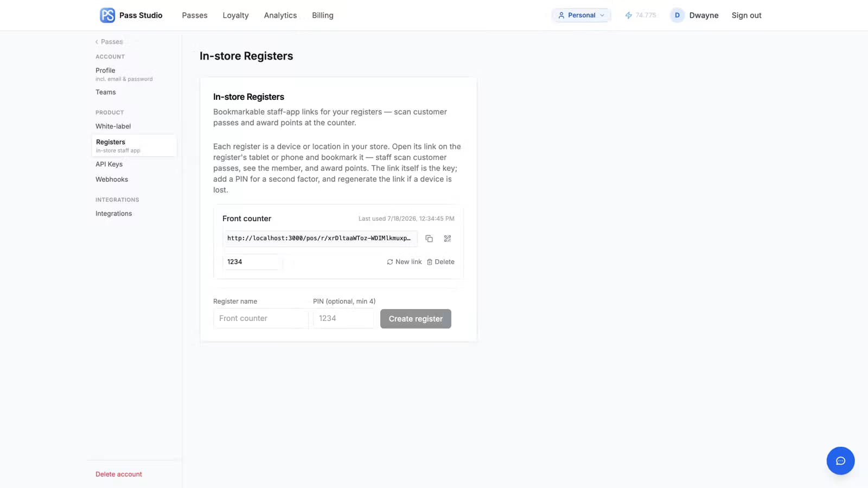This screenshot has width=868, height=488.
Task: Click the Create register button
Action: pyautogui.click(x=416, y=319)
